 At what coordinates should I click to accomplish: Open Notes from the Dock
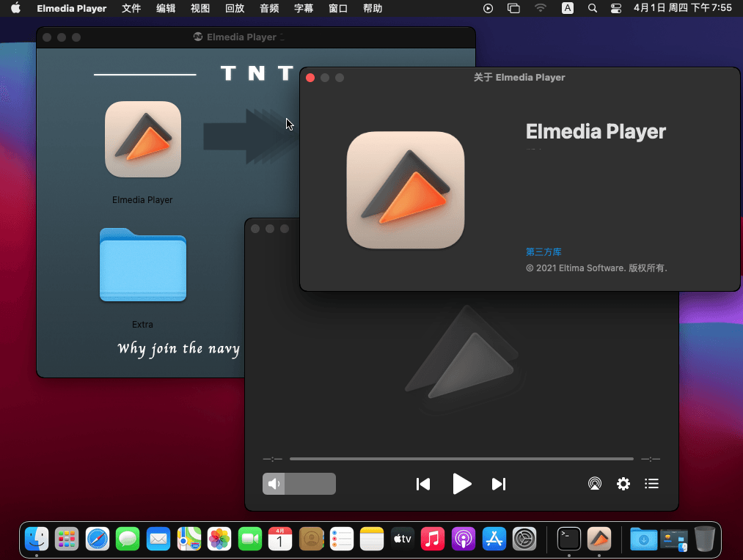pyautogui.click(x=372, y=539)
